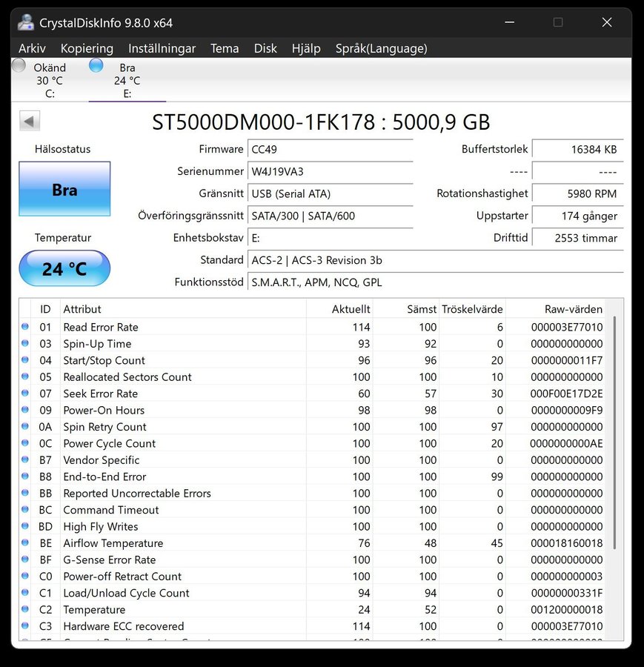644x667 pixels.
Task: Click the Bra health status button
Action: [x=64, y=189]
